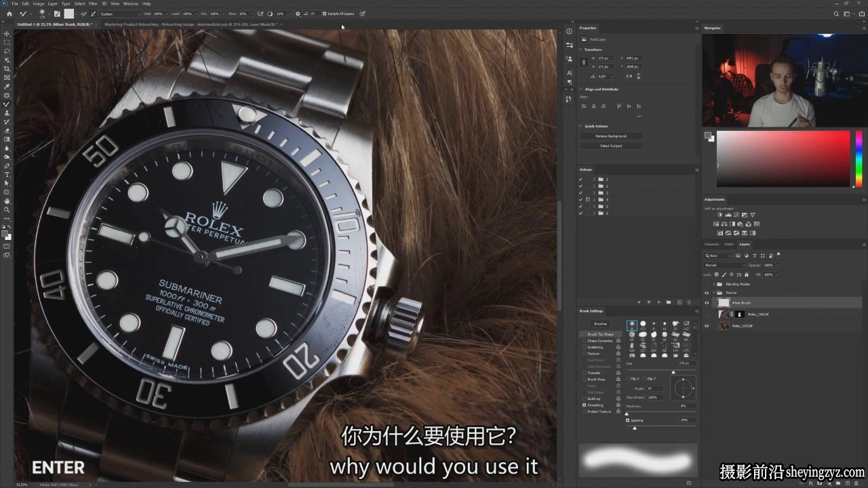Click the brush Size slider handle
The height and width of the screenshot is (488, 868).
click(x=673, y=372)
